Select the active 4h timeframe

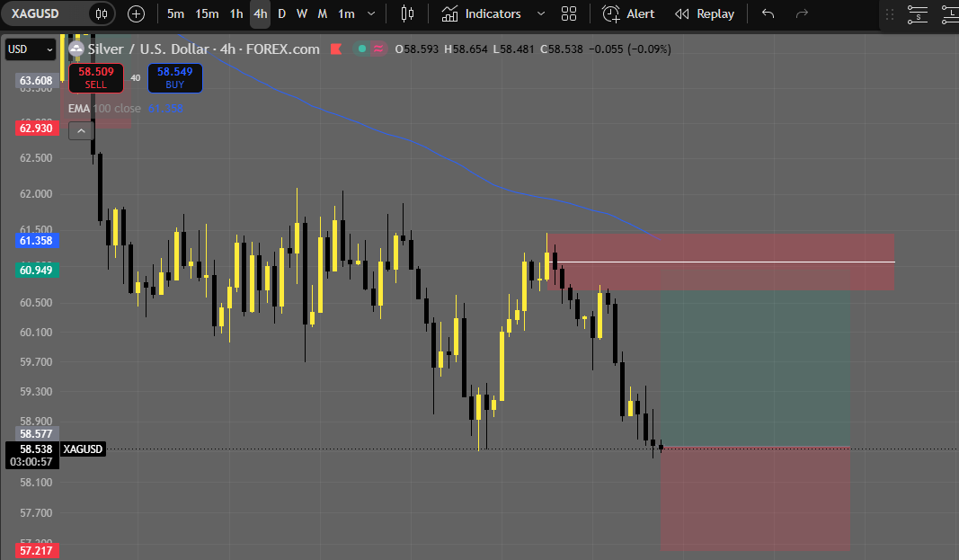click(x=261, y=13)
